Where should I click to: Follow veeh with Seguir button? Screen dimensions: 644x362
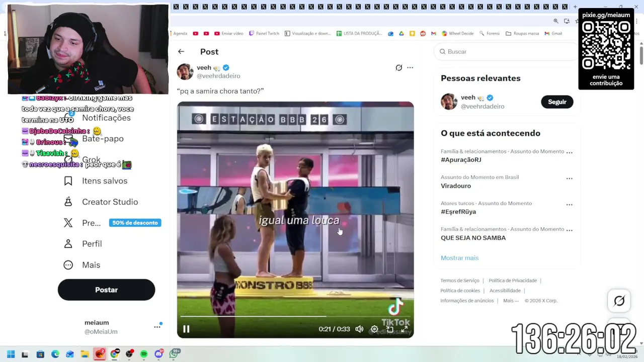(x=557, y=102)
